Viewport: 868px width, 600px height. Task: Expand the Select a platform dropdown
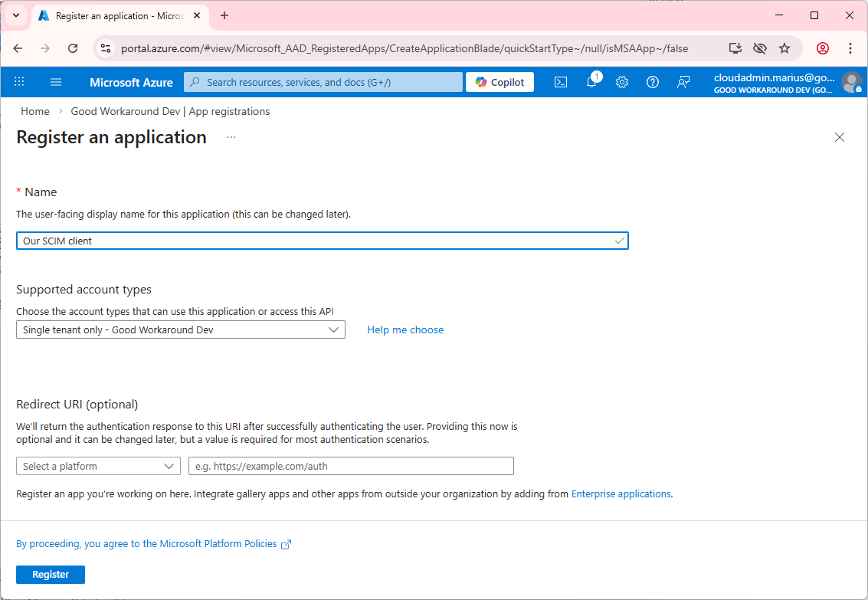pyautogui.click(x=98, y=466)
